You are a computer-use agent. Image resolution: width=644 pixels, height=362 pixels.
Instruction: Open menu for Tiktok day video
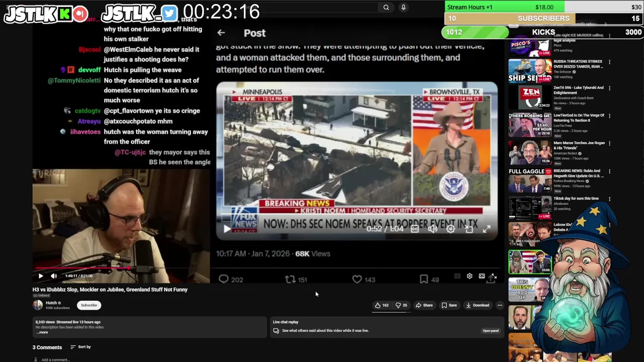pyautogui.click(x=609, y=199)
